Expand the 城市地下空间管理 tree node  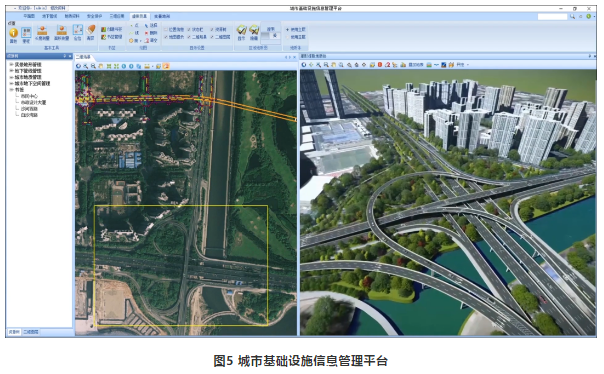click(x=11, y=83)
